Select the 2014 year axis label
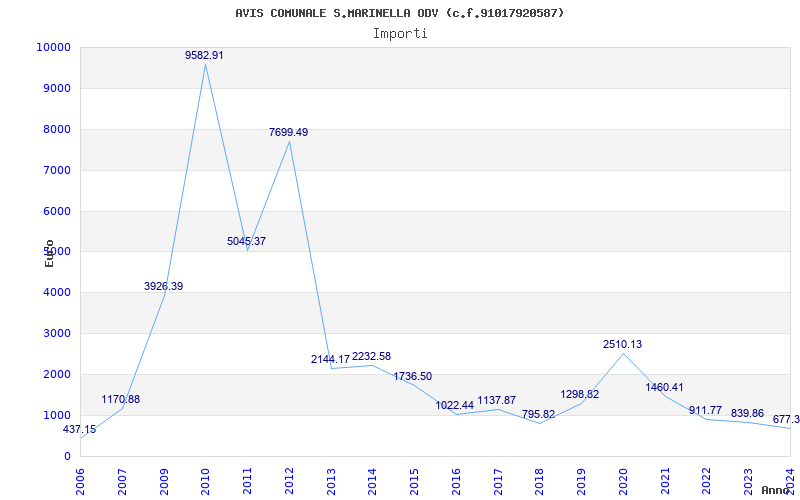 pyautogui.click(x=372, y=482)
